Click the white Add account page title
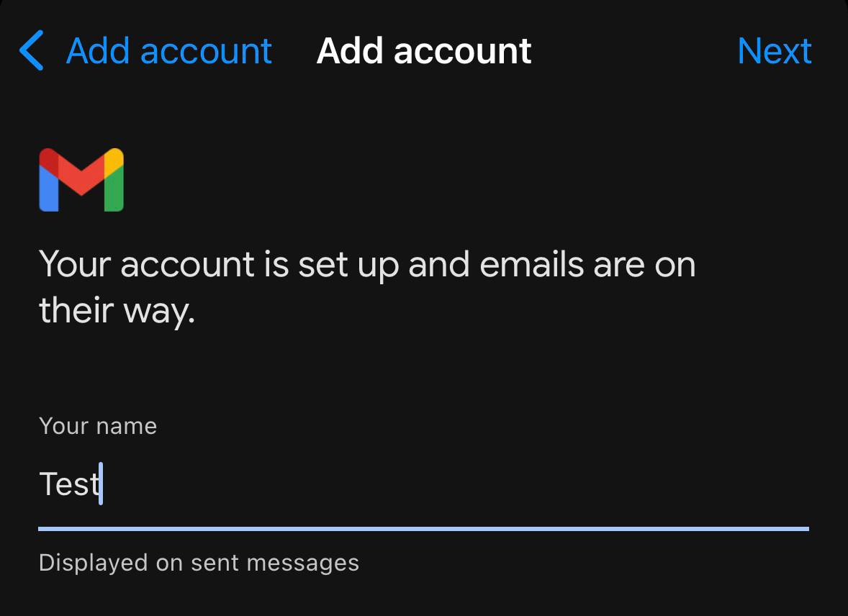 pos(424,51)
